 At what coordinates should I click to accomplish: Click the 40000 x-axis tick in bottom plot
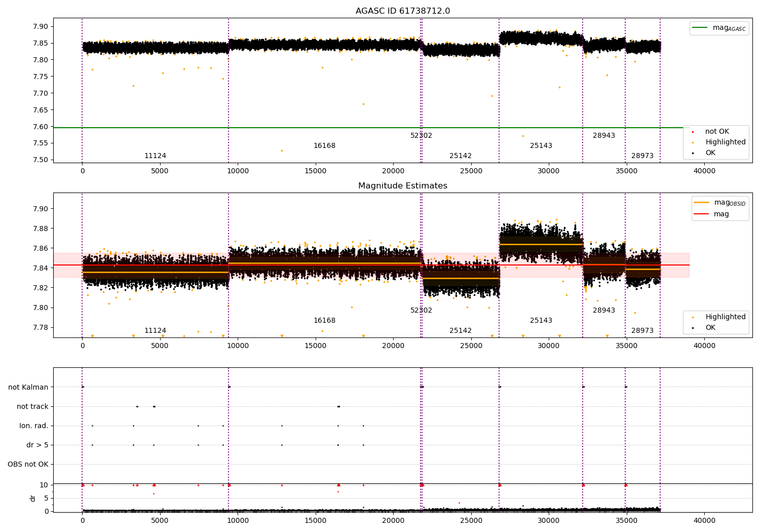click(x=704, y=521)
